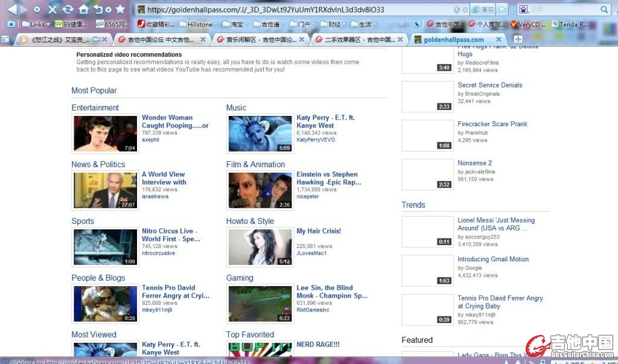
Task: Open the Einstein vs Stephen Hawking thumbnail
Action: (x=260, y=191)
